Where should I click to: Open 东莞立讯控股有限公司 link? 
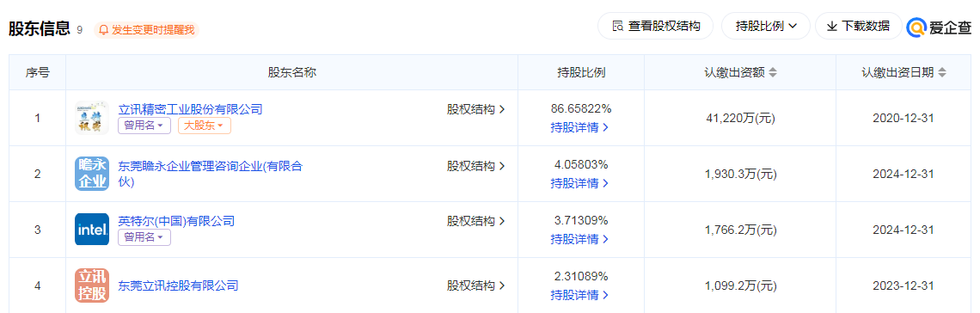(x=178, y=285)
